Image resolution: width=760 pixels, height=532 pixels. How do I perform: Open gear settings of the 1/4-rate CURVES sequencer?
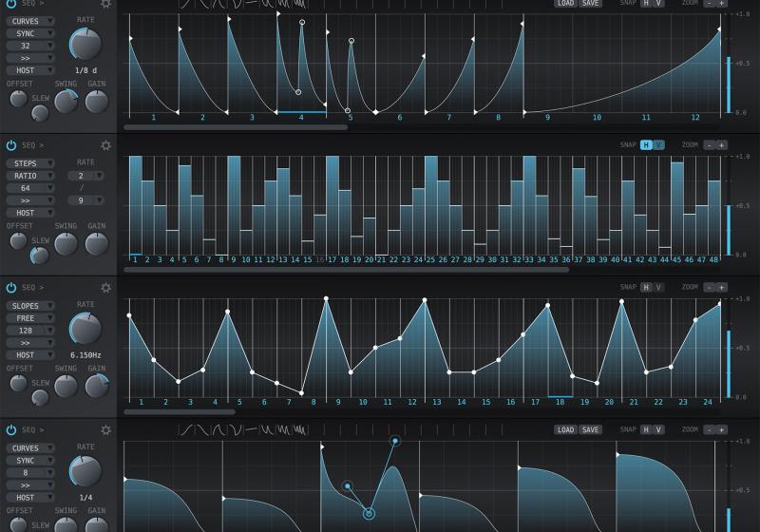[x=105, y=429]
